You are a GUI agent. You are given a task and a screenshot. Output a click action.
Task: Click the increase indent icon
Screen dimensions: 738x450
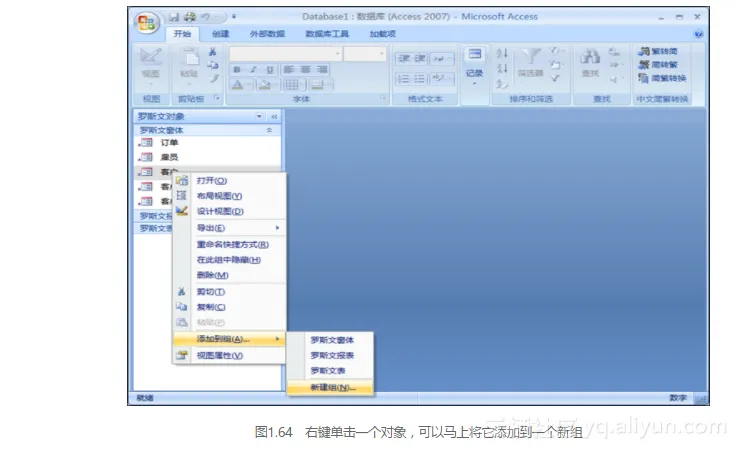click(x=419, y=59)
